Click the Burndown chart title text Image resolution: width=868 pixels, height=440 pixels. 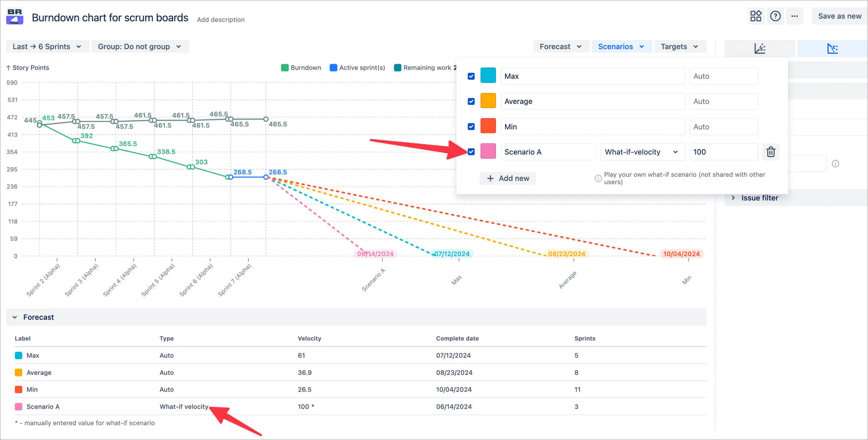click(x=110, y=18)
